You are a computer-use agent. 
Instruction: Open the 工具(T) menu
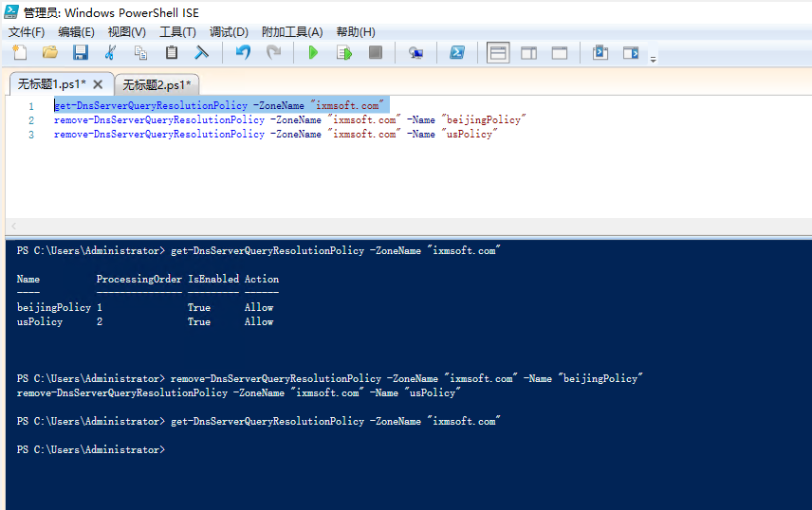coord(177,32)
